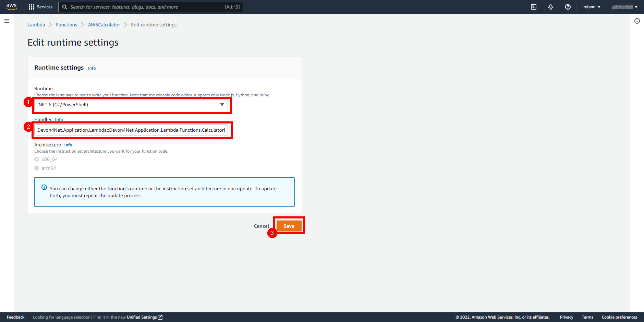Click the info circle in the blue alert
This screenshot has width=644, height=322.
44,187
